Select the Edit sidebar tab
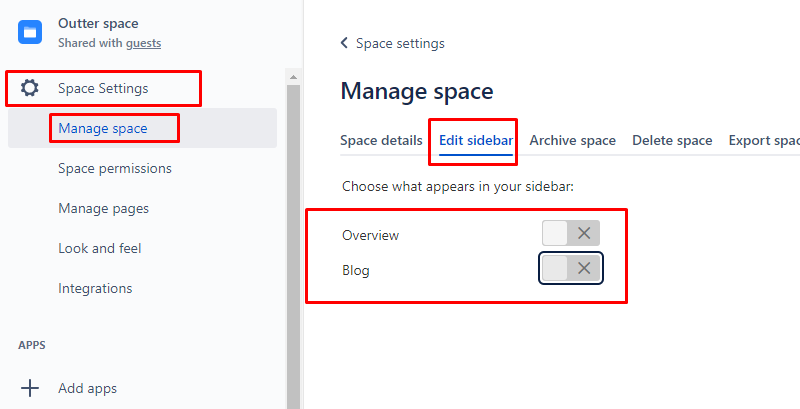 pyautogui.click(x=476, y=141)
